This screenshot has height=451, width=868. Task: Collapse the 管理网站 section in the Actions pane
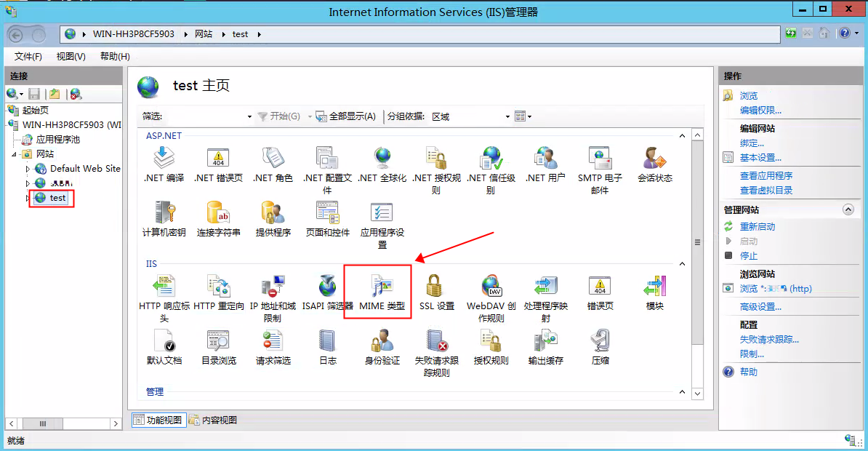click(x=848, y=209)
